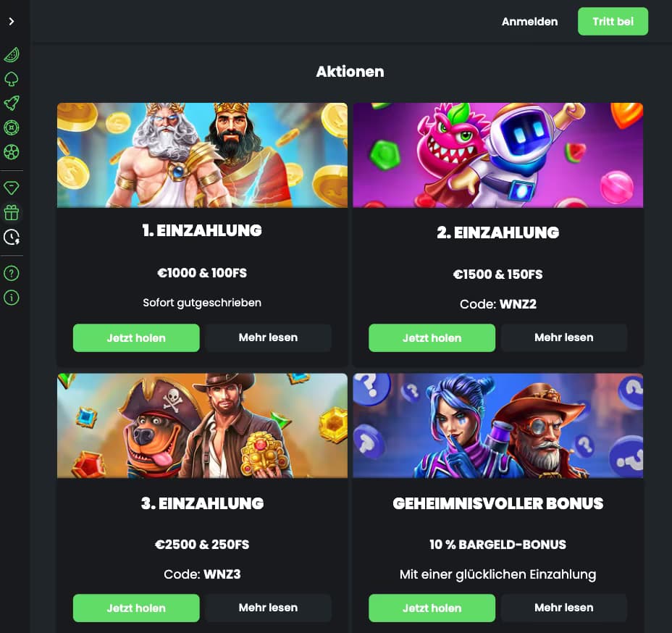Click the diamond VIP sidebar icon
Viewport: 672px width, 633px height.
click(x=12, y=188)
